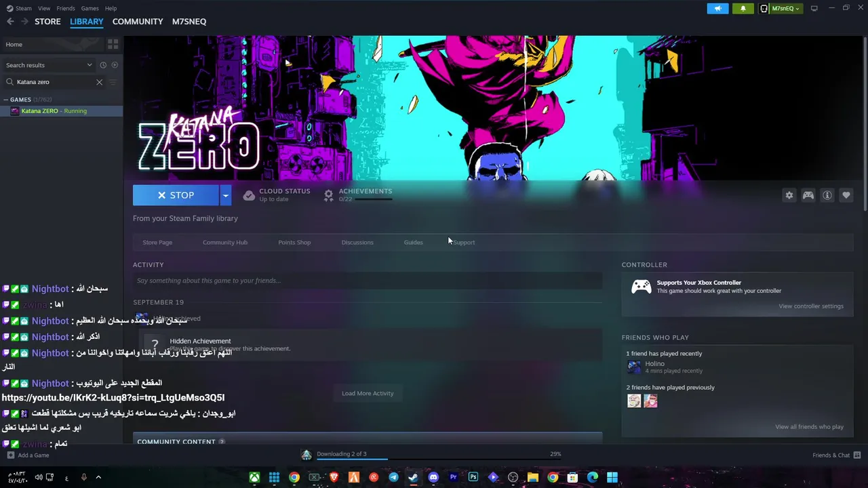Open Discord in the taskbar
This screenshot has width=868, height=488.
click(x=433, y=477)
